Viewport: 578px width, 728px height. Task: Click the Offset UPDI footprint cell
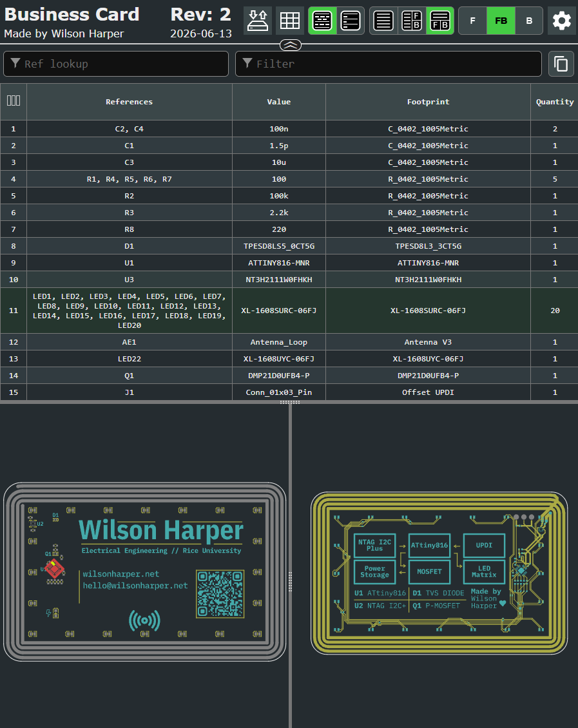tap(428, 392)
